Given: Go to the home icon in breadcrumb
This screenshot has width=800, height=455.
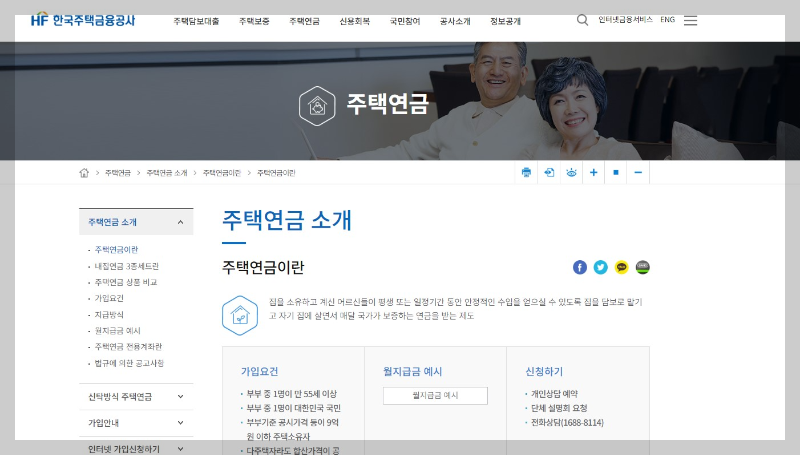Looking at the screenshot, I should [84, 173].
